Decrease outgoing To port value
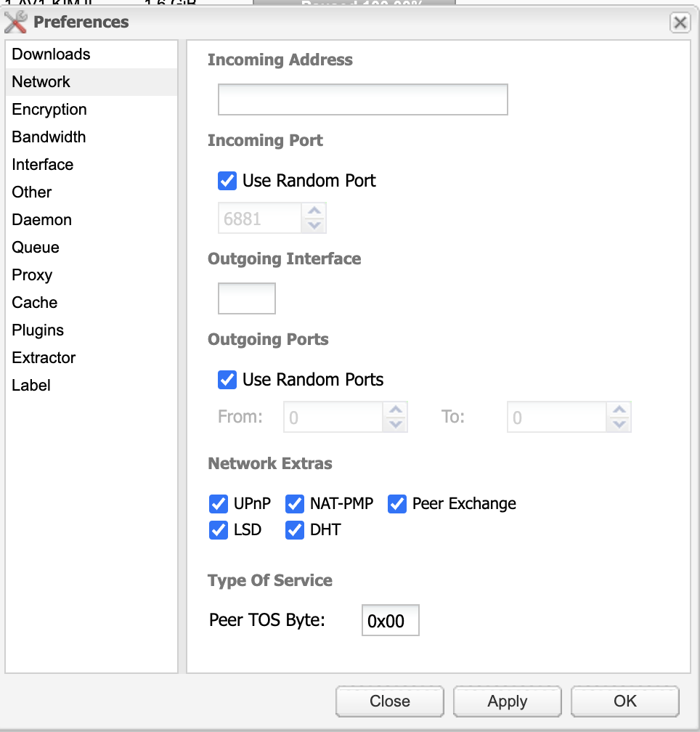Image resolution: width=700 pixels, height=732 pixels. (x=619, y=424)
